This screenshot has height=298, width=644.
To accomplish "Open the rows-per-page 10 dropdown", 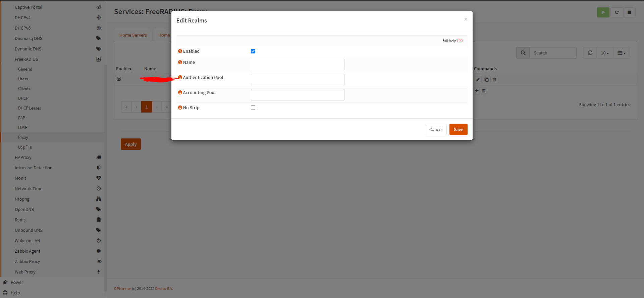I will pos(605,53).
